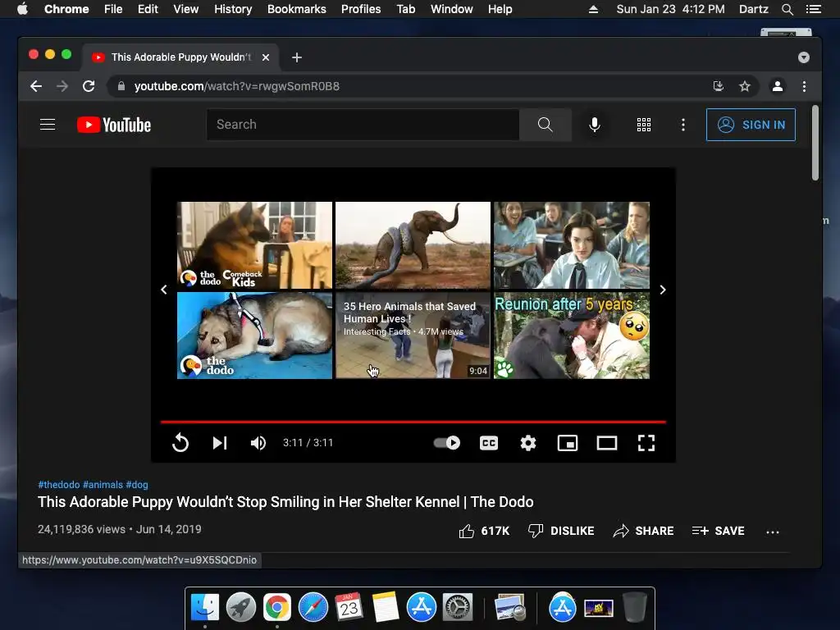Search with your voice microphone

(595, 125)
